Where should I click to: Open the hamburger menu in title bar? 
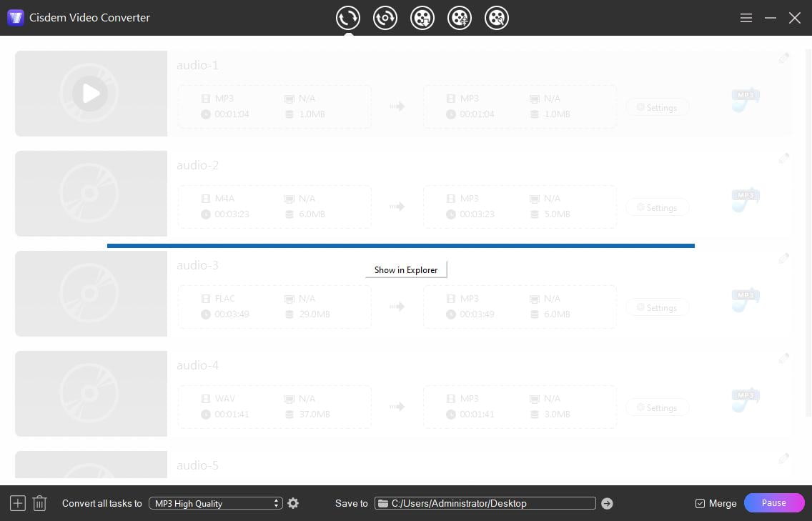pyautogui.click(x=746, y=18)
